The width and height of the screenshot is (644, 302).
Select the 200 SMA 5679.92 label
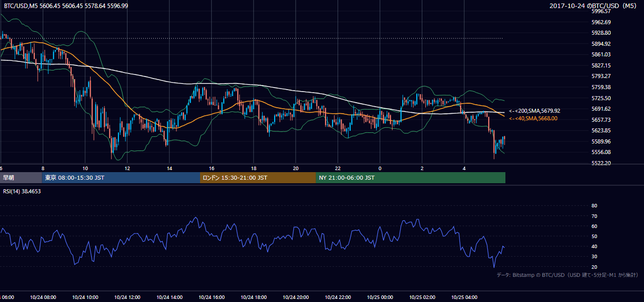click(x=535, y=111)
